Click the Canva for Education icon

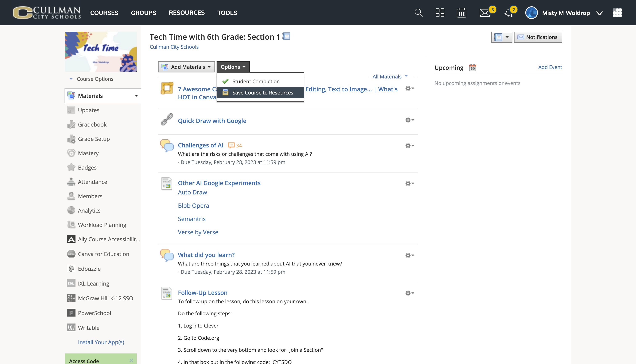point(71,254)
